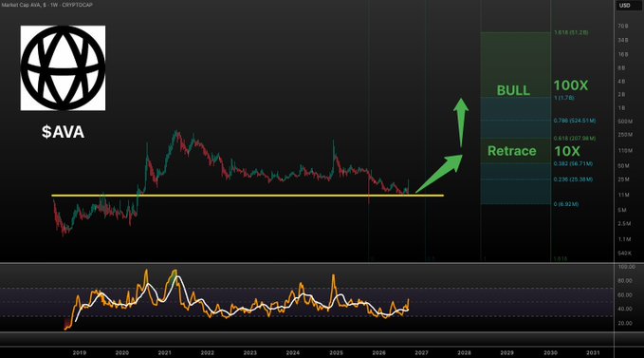Click the 2021 label on time axis
Viewport: 644px width, 358px height.
point(165,352)
